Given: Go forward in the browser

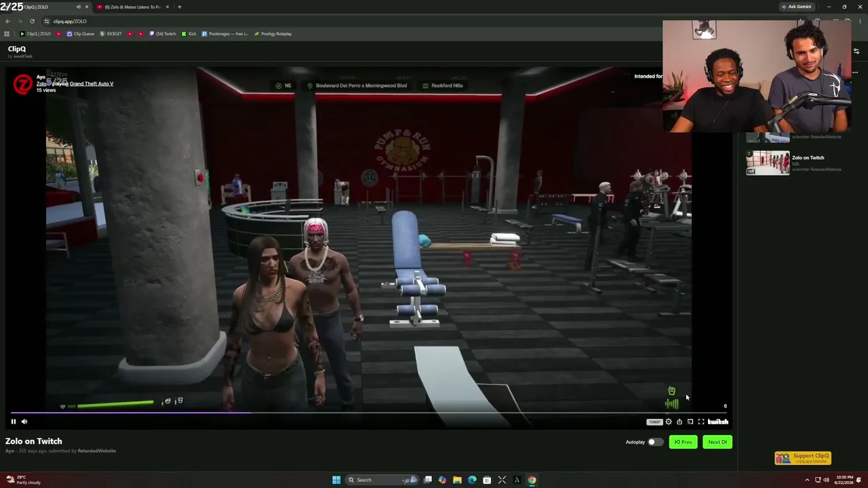Looking at the screenshot, I should click(x=20, y=21).
